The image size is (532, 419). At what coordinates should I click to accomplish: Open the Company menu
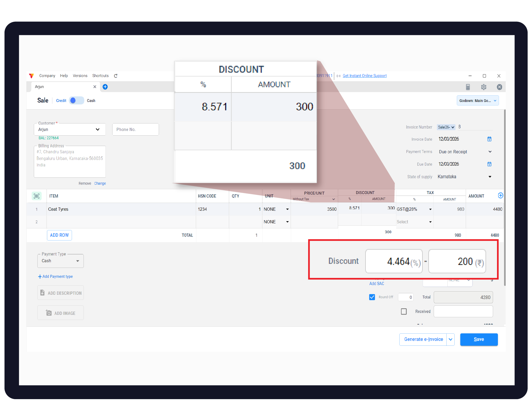pos(47,76)
